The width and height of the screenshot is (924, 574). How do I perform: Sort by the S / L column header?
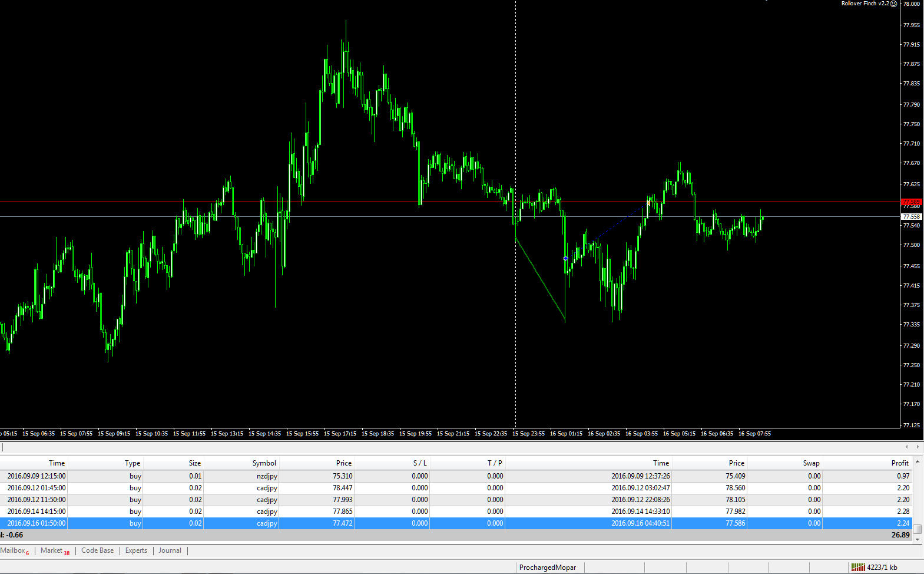[x=392, y=463]
